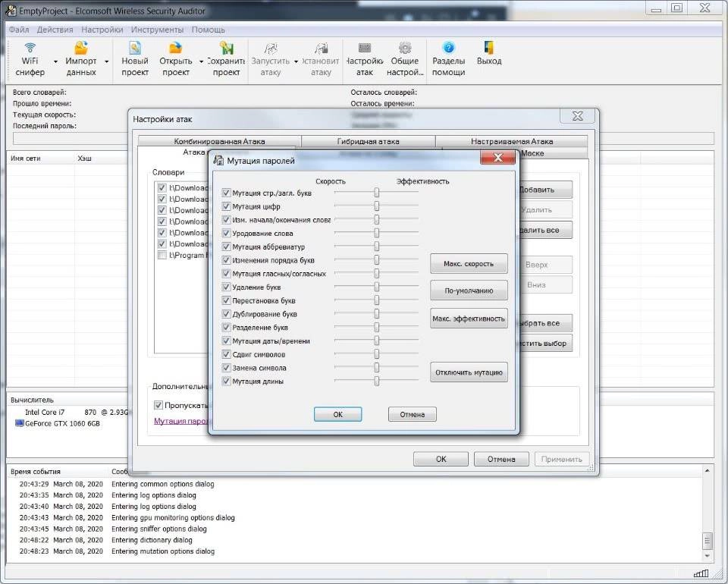Click the Хэш column header
The height and width of the screenshot is (584, 728).
(x=84, y=159)
